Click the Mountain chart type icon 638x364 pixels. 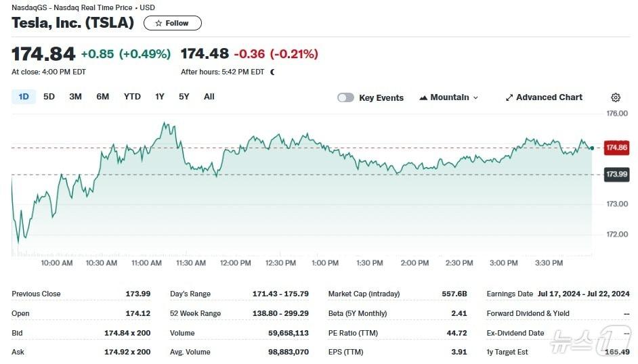coord(423,97)
